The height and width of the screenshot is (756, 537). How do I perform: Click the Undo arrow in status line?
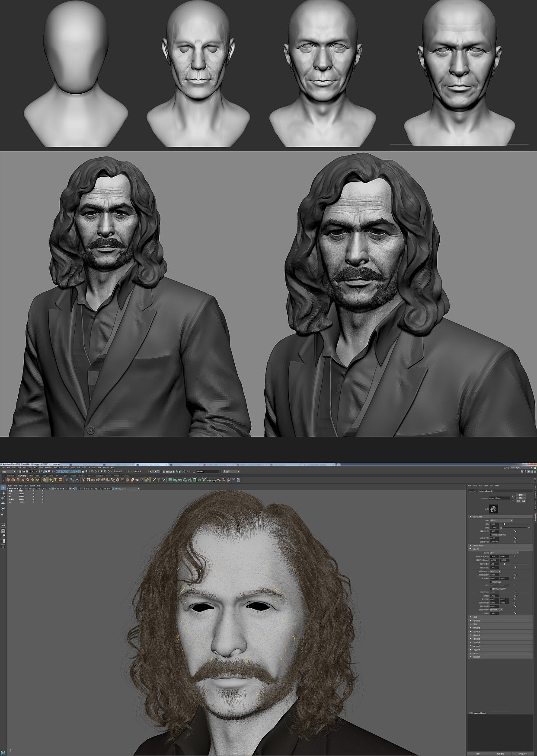click(x=30, y=471)
